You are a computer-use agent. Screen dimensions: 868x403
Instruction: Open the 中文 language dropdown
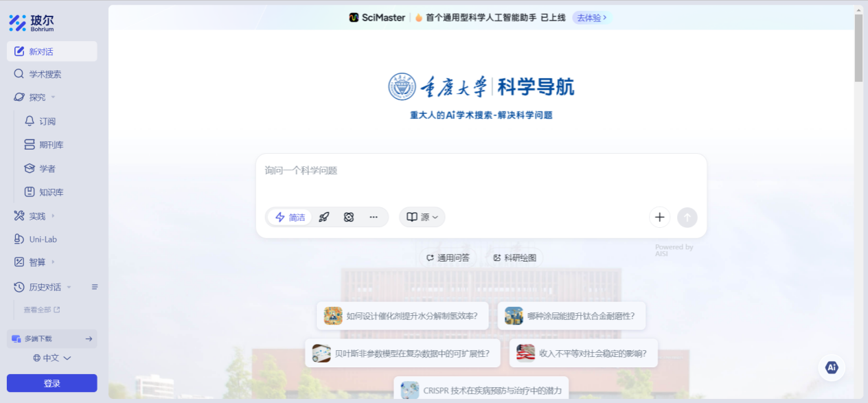pos(52,358)
